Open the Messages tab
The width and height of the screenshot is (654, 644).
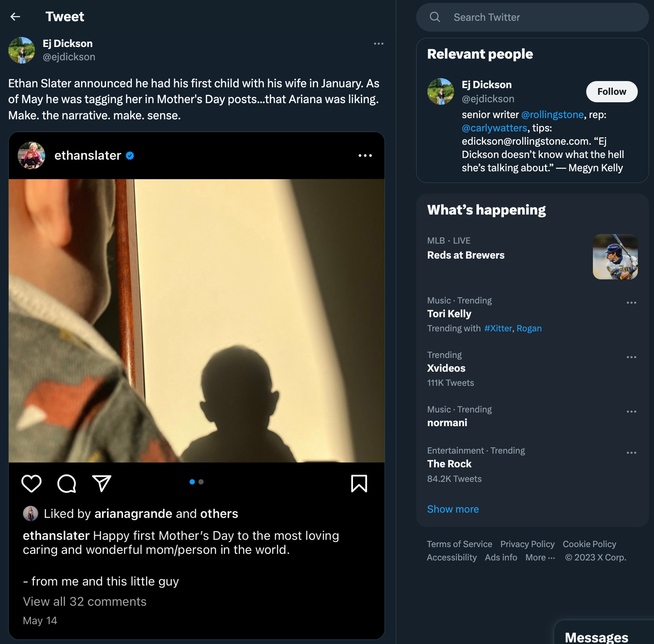596,637
